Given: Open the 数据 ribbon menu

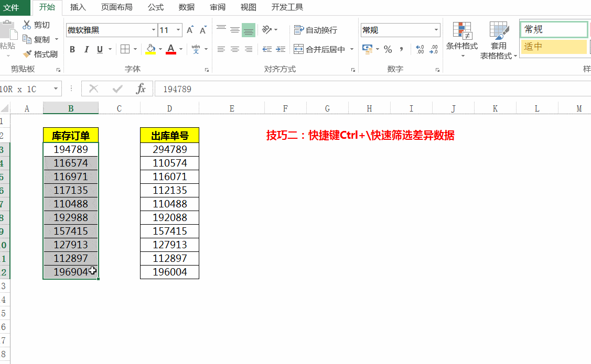Looking at the screenshot, I should click(x=186, y=7).
